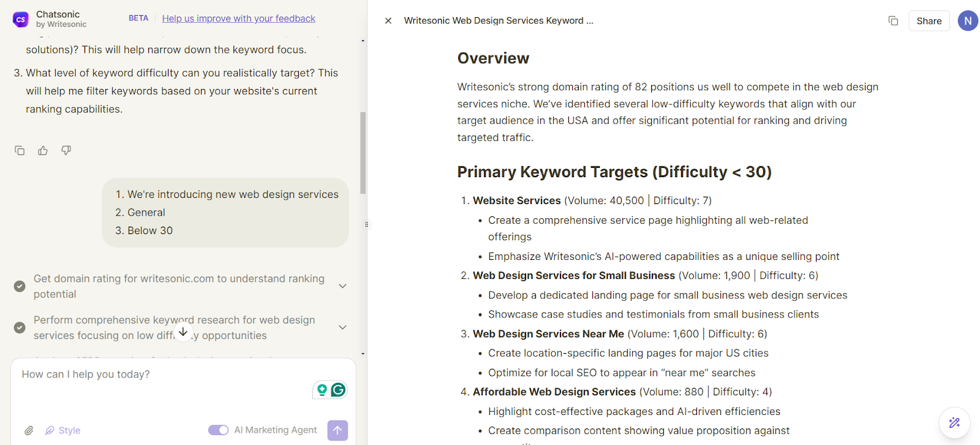980x445 pixels.
Task: Click completed checkmark beside domain rating step
Action: click(x=20, y=286)
